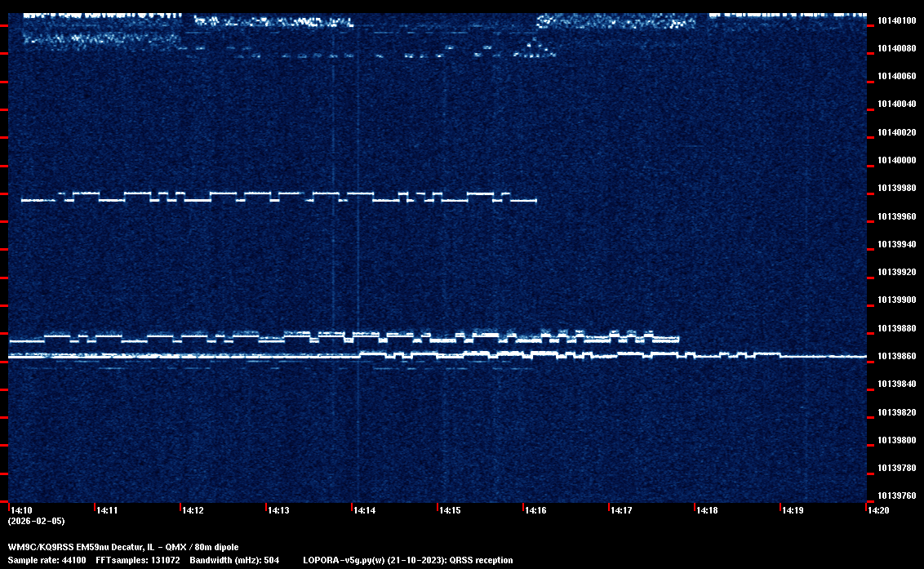
Task: Select the 14:16 time tick label
Action: (x=535, y=510)
